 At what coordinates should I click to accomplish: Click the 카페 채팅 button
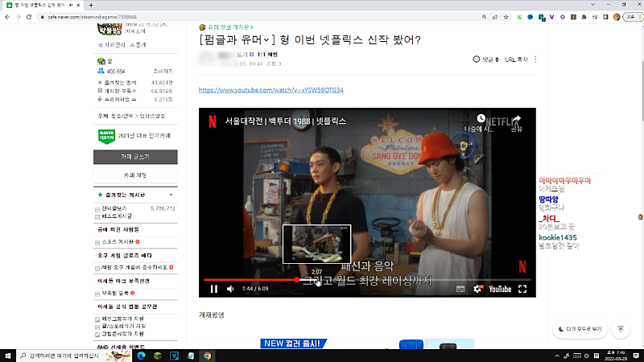click(135, 175)
